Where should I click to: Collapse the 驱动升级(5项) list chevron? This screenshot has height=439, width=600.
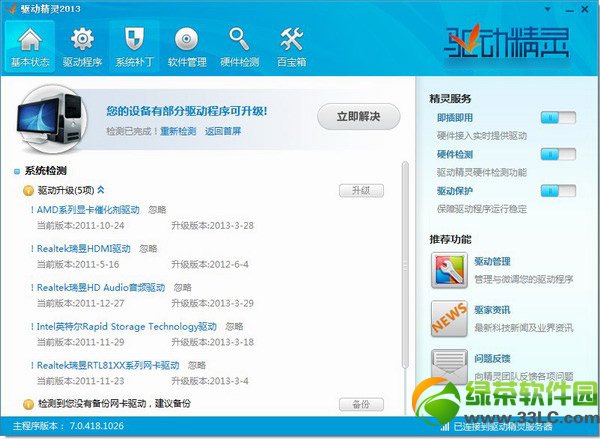(x=101, y=189)
